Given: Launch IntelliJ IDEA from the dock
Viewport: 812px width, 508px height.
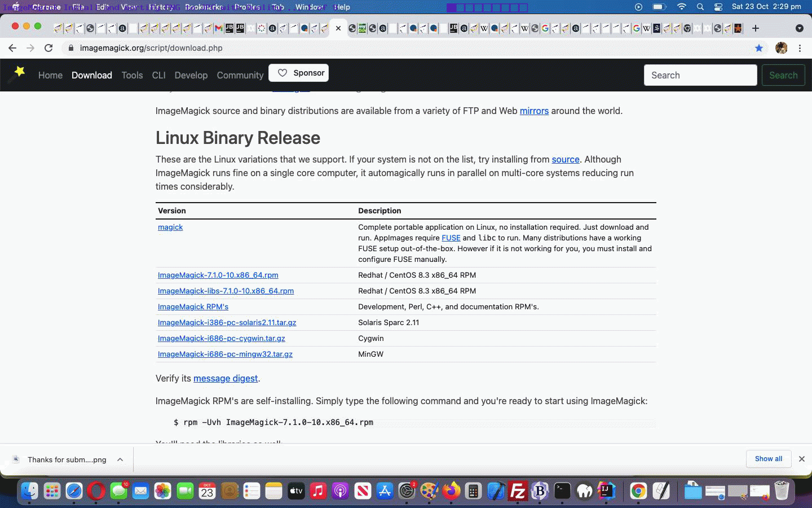Looking at the screenshot, I should (x=607, y=491).
